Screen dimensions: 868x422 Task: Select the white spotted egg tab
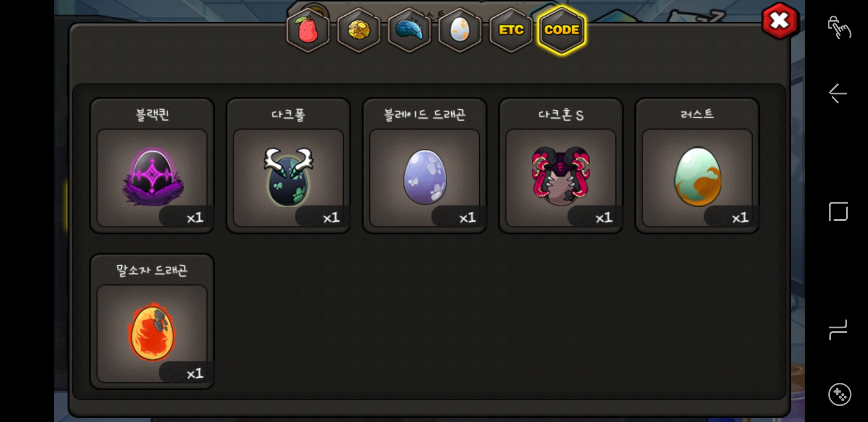tap(460, 30)
